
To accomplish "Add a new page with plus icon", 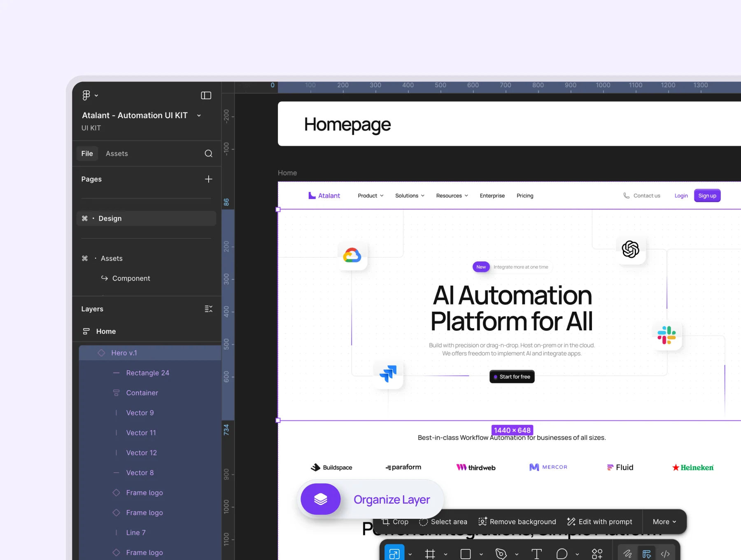I will click(209, 179).
